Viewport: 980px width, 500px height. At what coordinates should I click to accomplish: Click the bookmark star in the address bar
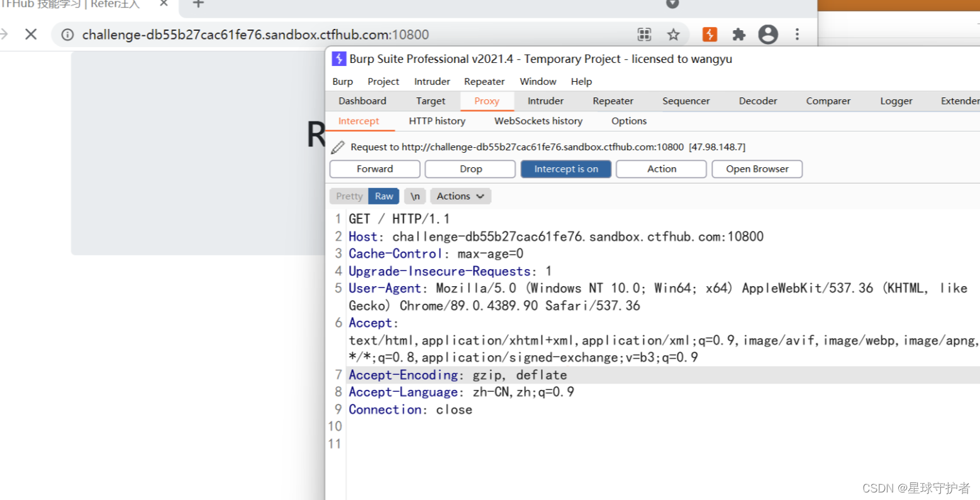673,35
